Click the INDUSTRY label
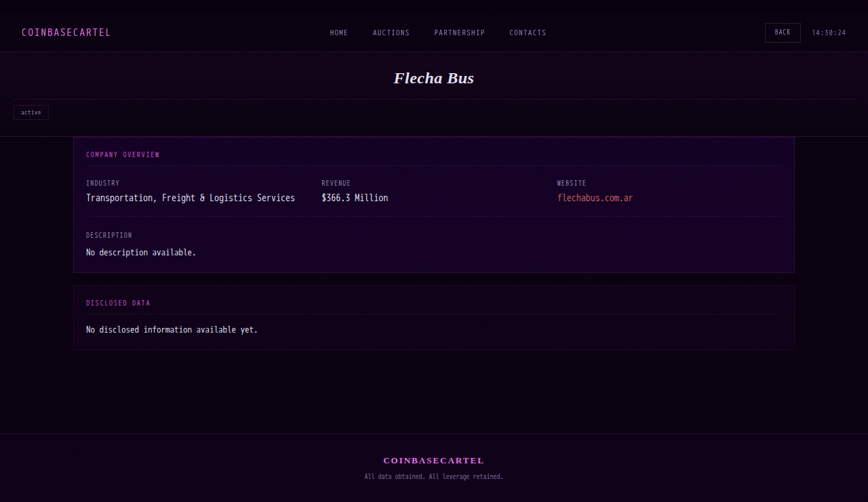This screenshot has width=868, height=502. 102,183
